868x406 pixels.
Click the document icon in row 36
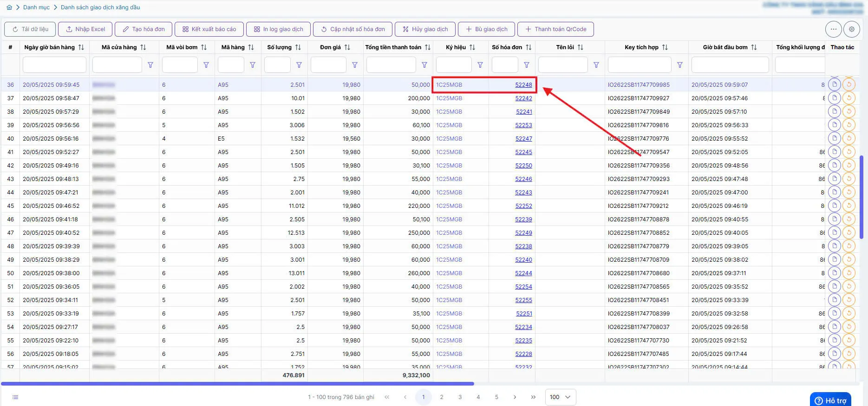pyautogui.click(x=835, y=84)
